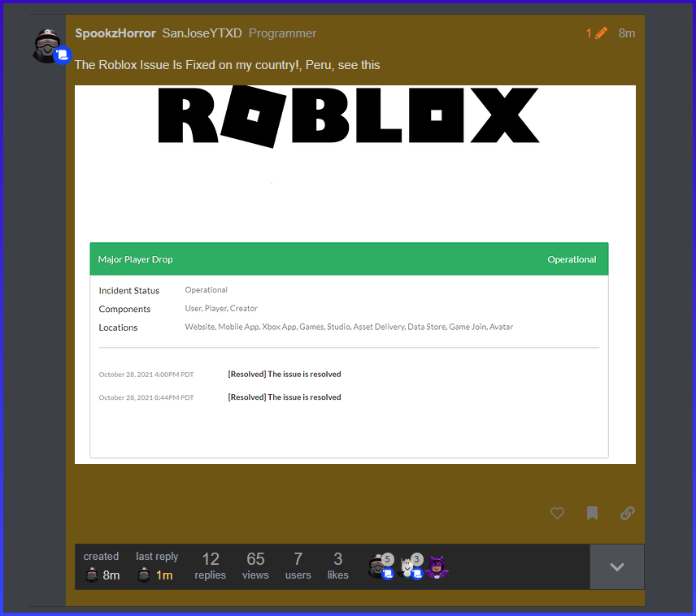Open the embedded Roblox status screenshot
The height and width of the screenshot is (616, 696).
355,275
